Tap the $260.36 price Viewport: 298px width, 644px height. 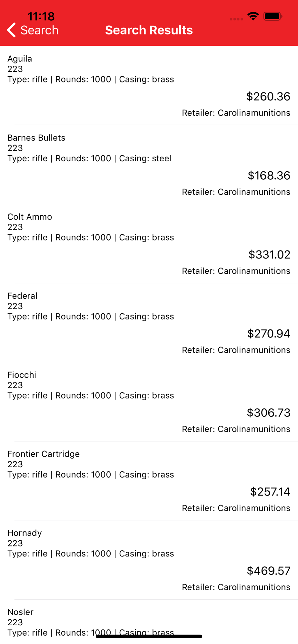pyautogui.click(x=268, y=96)
